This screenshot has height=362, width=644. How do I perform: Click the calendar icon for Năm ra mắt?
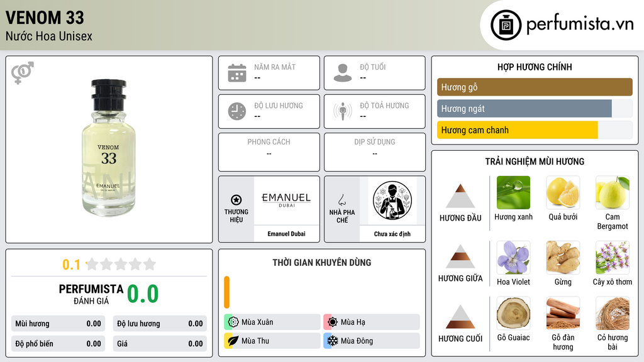(237, 73)
